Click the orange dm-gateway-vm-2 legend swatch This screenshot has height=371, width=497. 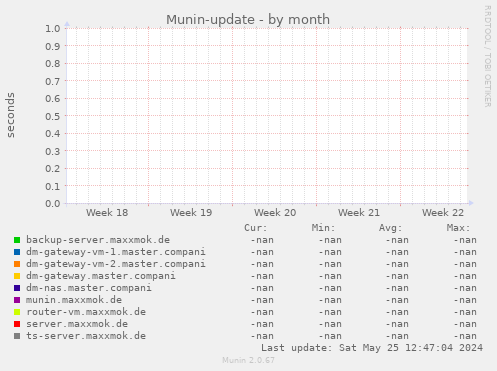pos(17,264)
